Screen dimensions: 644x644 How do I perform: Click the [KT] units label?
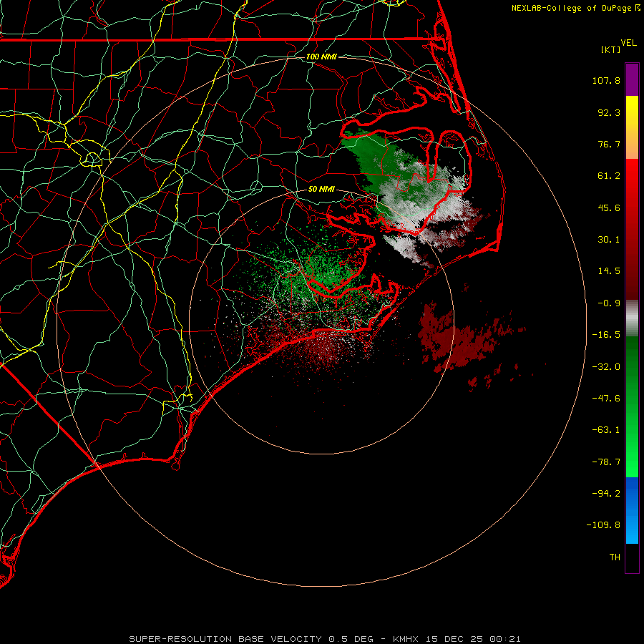coord(610,49)
